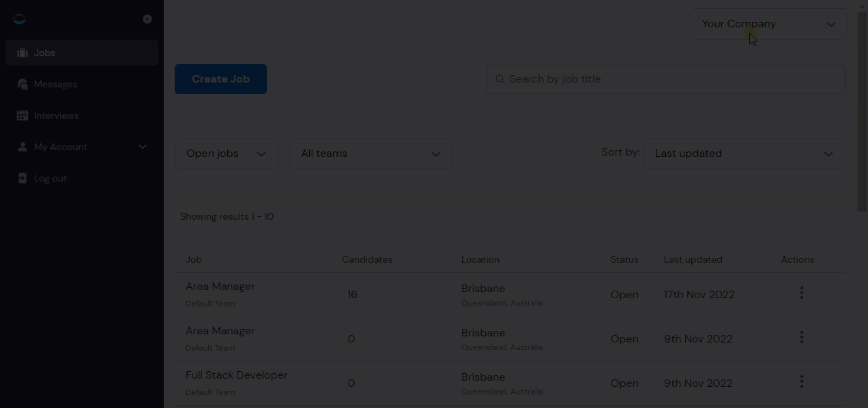Open actions menu for Area Manager 17th Nov
Screen dimensions: 868x408
(802, 293)
